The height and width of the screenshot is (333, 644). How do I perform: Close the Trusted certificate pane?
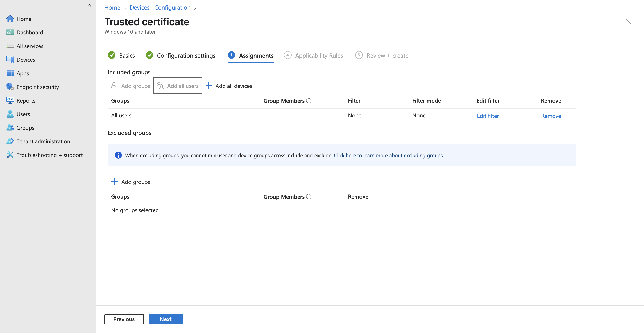[x=628, y=22]
